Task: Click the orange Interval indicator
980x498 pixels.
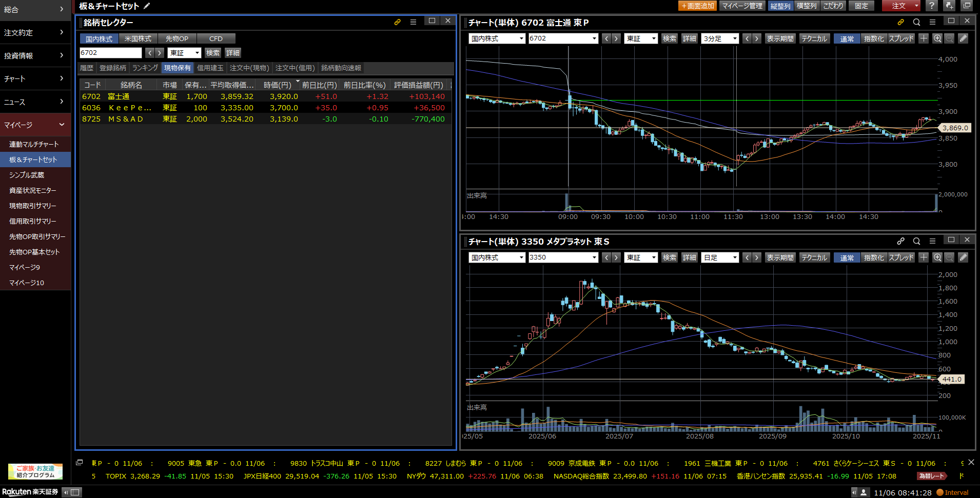Action: tap(953, 492)
